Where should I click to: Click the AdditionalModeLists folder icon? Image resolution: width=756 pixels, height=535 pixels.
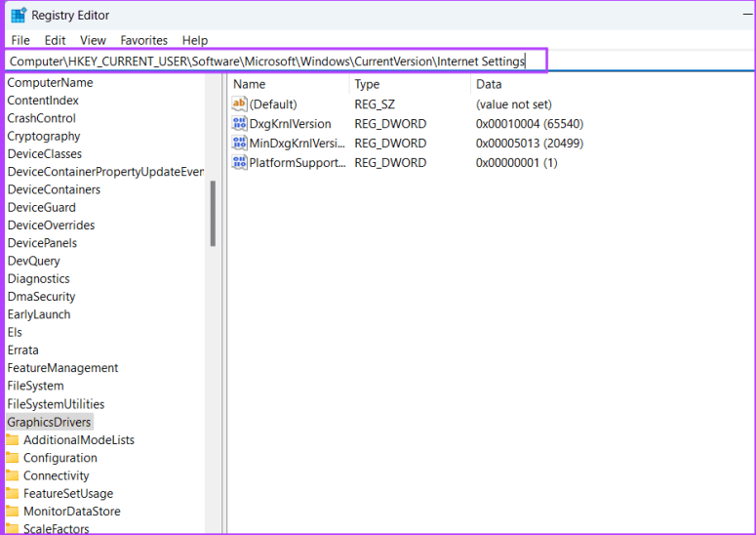click(x=13, y=439)
